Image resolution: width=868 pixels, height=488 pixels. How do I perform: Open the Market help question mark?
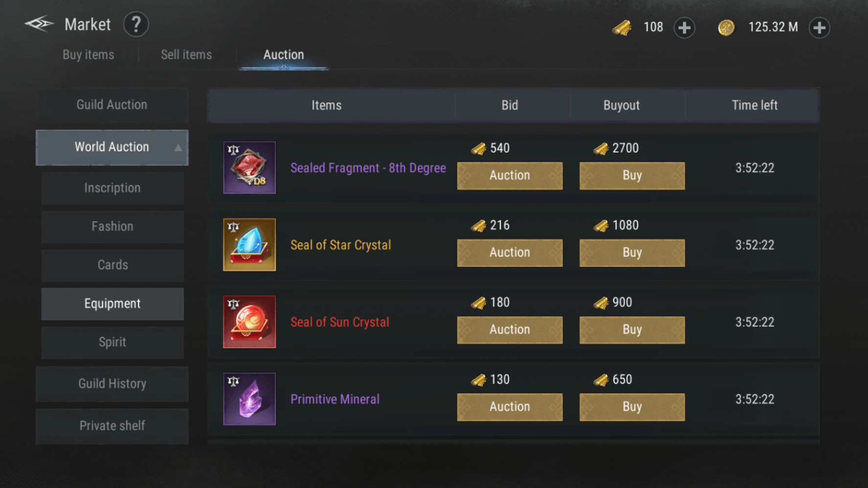point(136,24)
